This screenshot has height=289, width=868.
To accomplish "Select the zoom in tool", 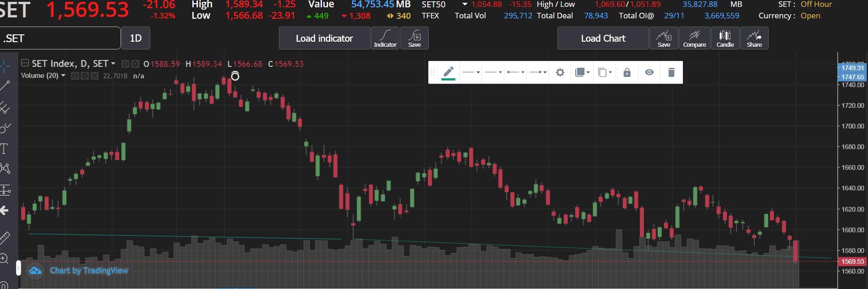I will click(4, 259).
